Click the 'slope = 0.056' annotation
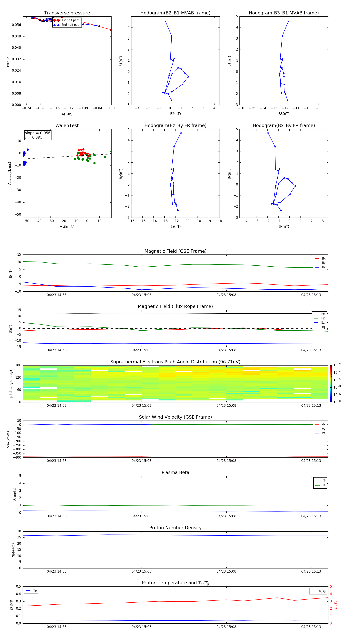351x644 pixels. (37, 133)
